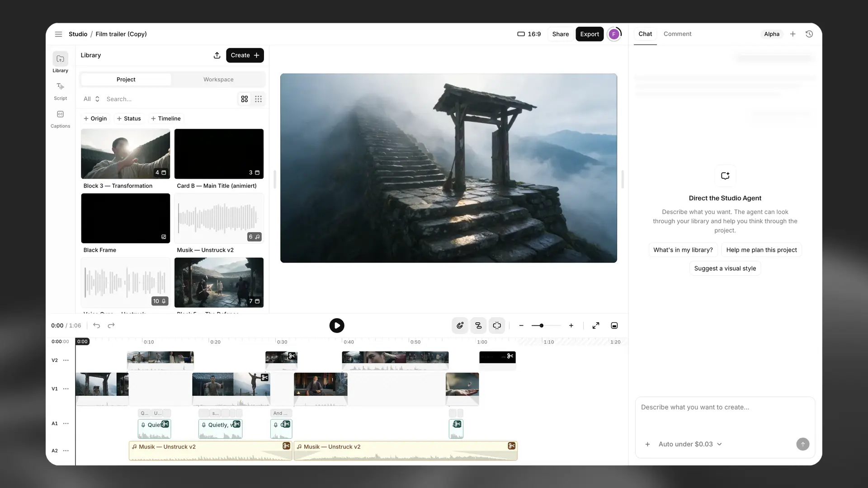Click the '0:00 / 1:06' time display

[x=66, y=325]
